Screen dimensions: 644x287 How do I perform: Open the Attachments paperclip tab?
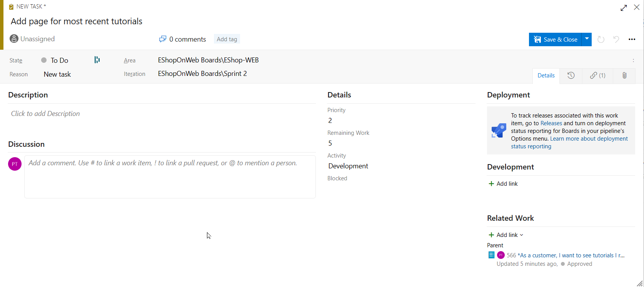[624, 76]
